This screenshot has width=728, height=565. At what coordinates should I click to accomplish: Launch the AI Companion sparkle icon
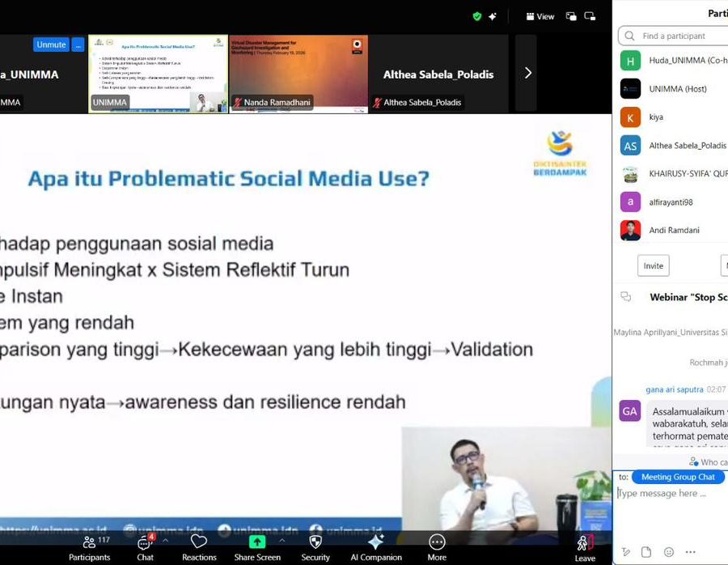pos(375,546)
